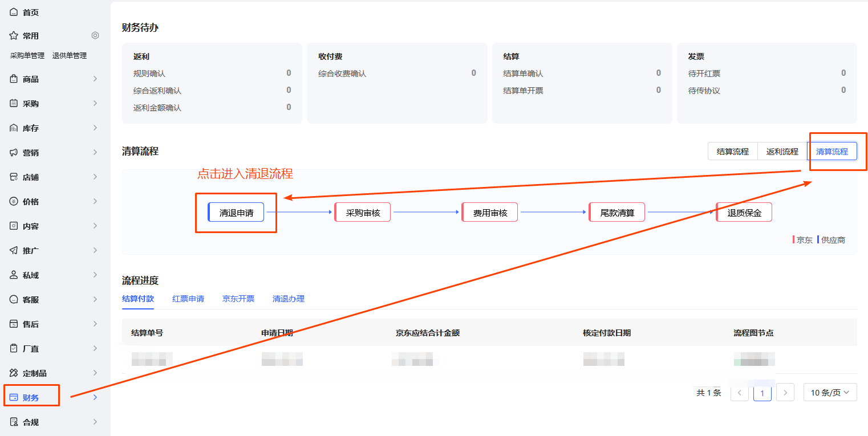Click the 客服 smiley face icon

pos(14,300)
